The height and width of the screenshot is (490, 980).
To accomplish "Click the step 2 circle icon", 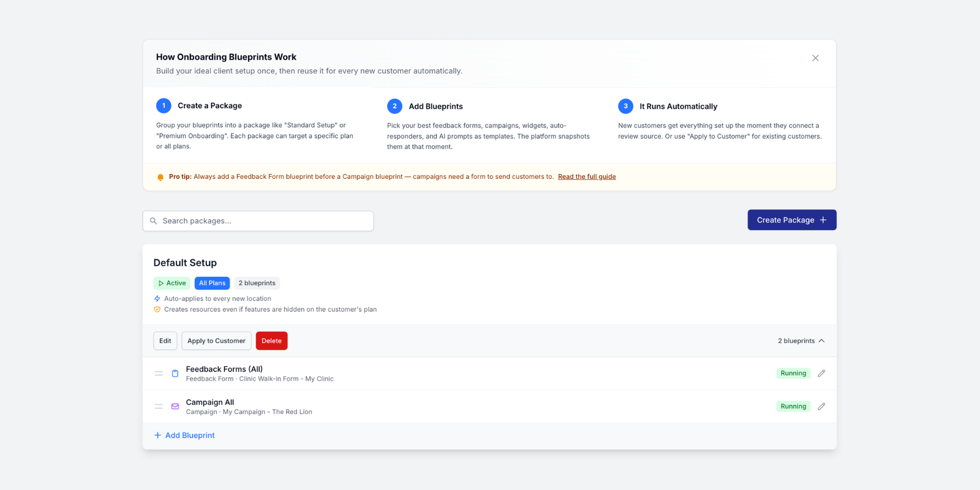I will pos(394,106).
